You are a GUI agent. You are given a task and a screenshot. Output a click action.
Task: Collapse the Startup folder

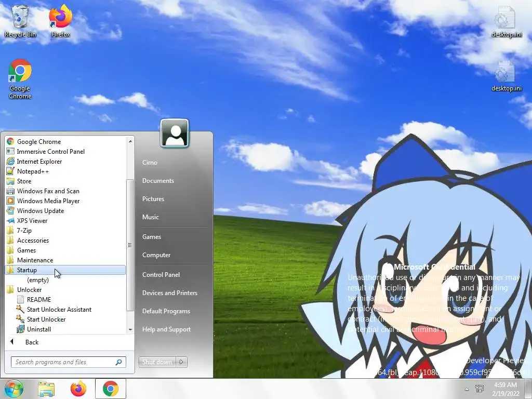coord(65,270)
